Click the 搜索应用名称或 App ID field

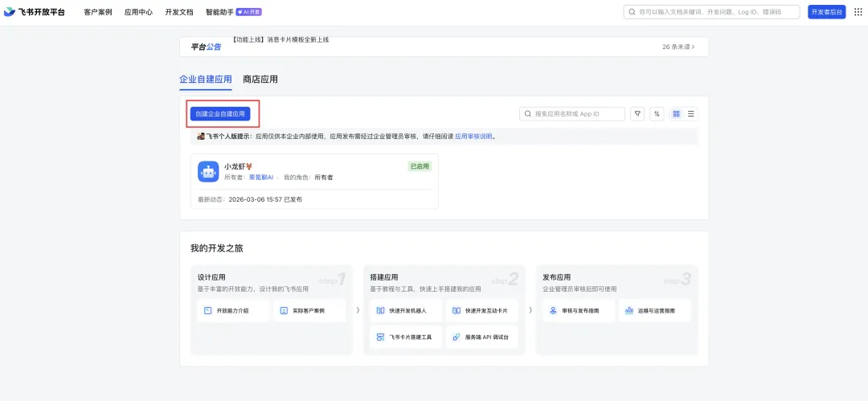[x=572, y=114]
